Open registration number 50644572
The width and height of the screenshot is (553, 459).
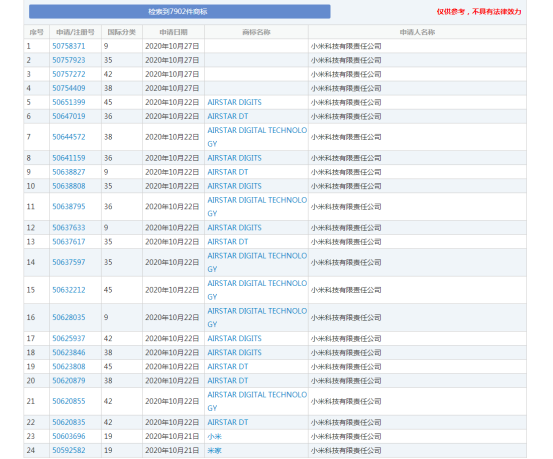(69, 137)
